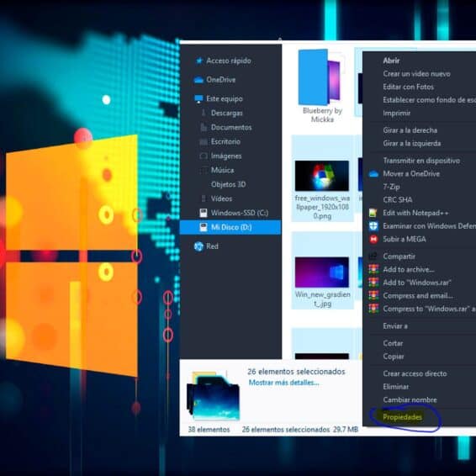This screenshot has width=476, height=476.
Task: Click the OneDrive cloud icon in sidebar
Action: (198, 80)
